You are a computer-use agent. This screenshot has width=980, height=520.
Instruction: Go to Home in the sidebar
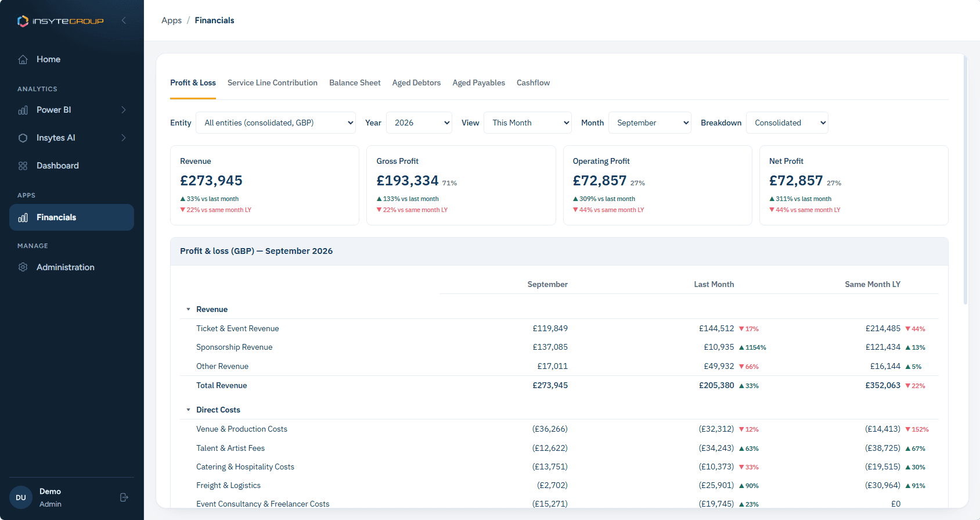[71, 59]
